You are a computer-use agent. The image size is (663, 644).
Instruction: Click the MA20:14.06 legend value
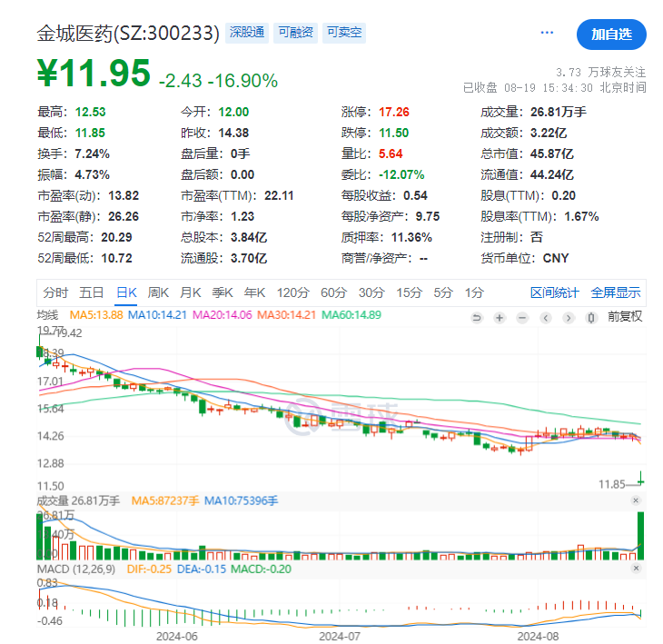pyautogui.click(x=222, y=315)
